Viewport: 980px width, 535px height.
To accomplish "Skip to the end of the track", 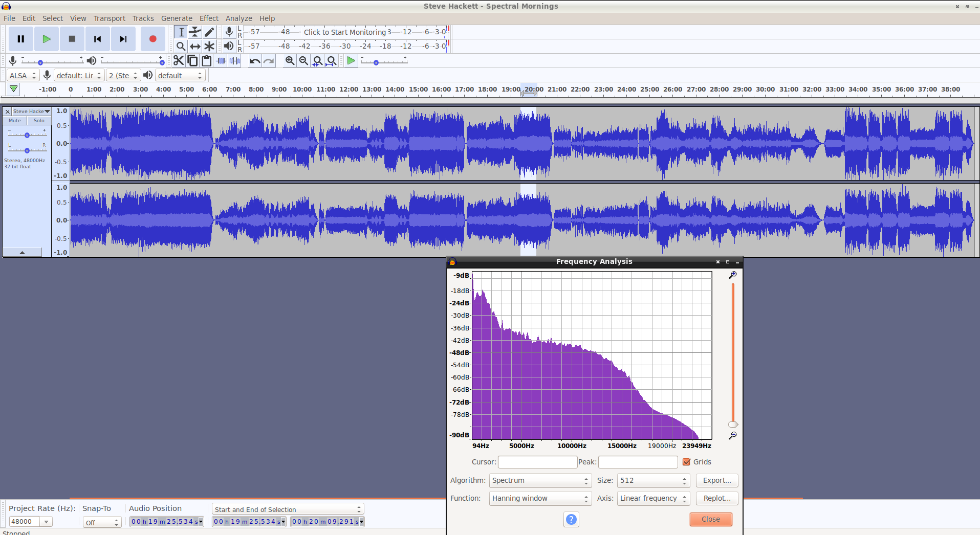I will (123, 39).
